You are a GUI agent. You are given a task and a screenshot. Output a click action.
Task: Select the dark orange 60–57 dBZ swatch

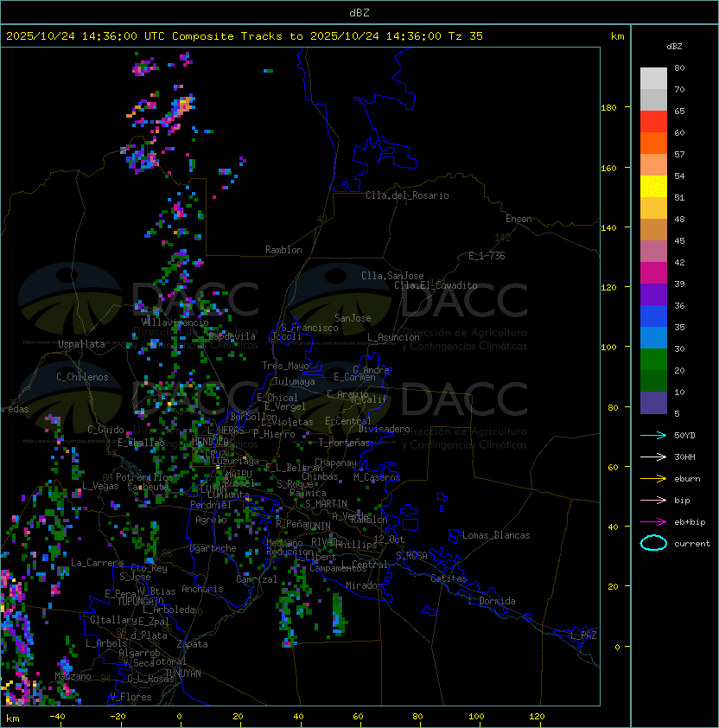click(x=653, y=143)
